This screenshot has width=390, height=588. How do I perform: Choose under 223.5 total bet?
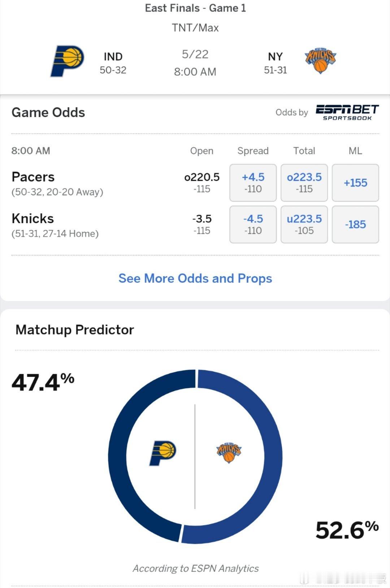coord(304,224)
